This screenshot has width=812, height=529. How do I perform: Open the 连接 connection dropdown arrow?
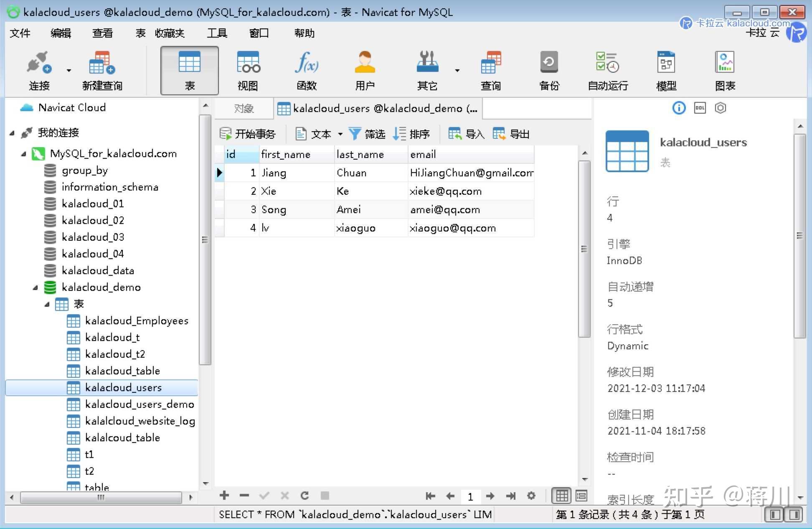point(69,70)
